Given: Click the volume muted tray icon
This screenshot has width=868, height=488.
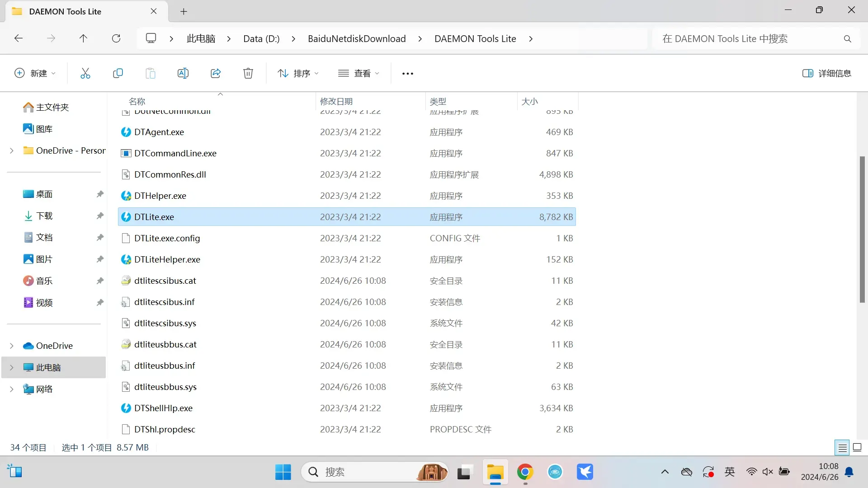Looking at the screenshot, I should 768,472.
